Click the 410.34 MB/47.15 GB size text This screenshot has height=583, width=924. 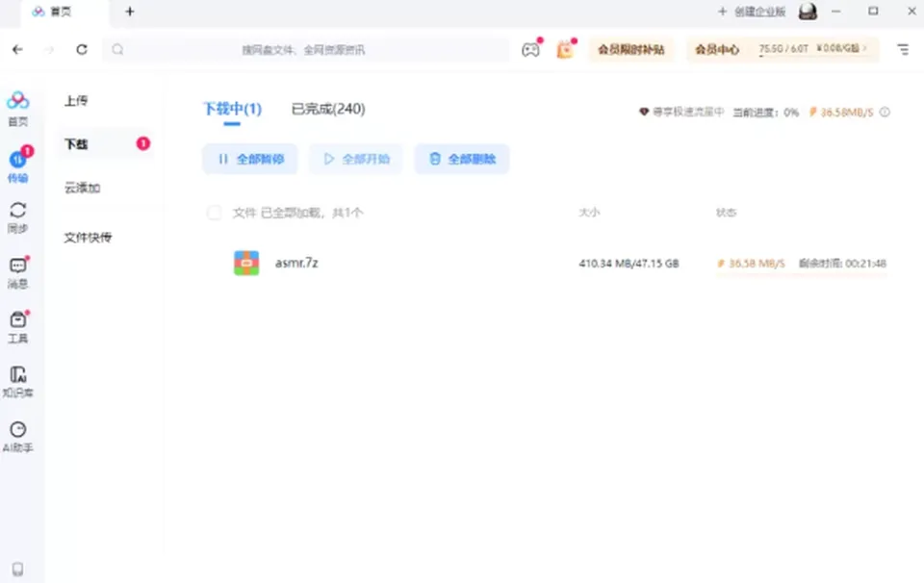pos(629,264)
